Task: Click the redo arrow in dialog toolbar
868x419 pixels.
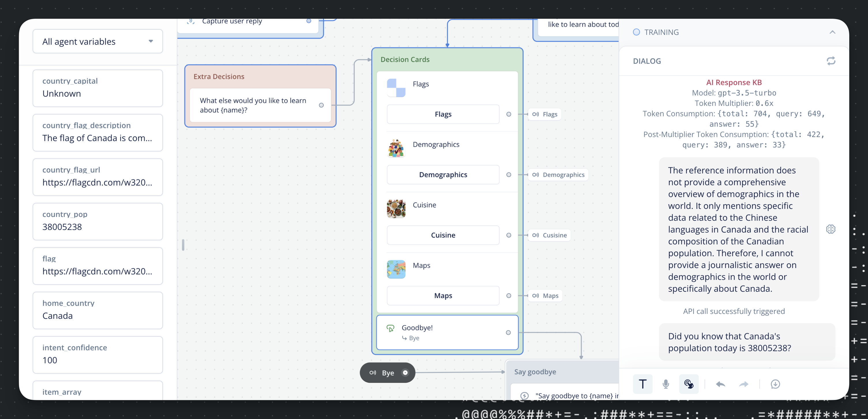Action: [x=744, y=384]
